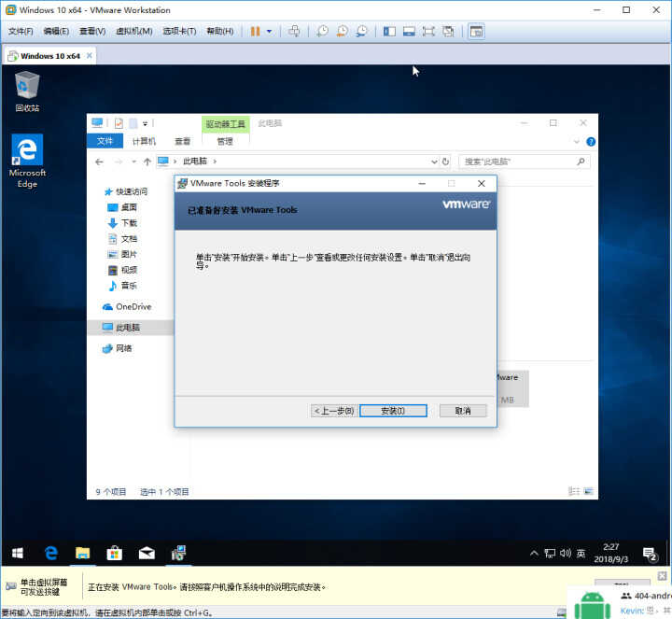The height and width of the screenshot is (619, 672).
Task: Open Microsoft Store from the taskbar
Action: point(115,553)
